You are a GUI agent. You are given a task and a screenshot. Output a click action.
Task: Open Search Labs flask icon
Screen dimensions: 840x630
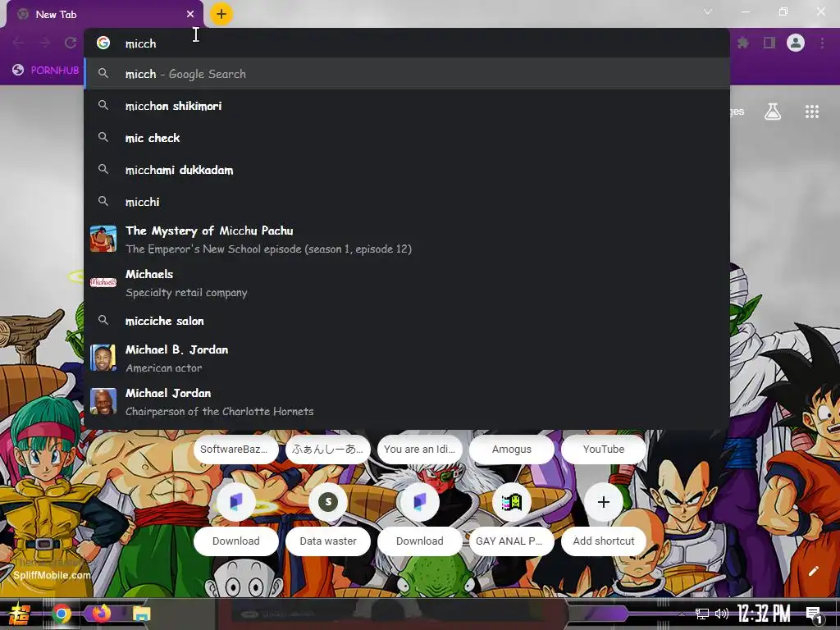[773, 112]
